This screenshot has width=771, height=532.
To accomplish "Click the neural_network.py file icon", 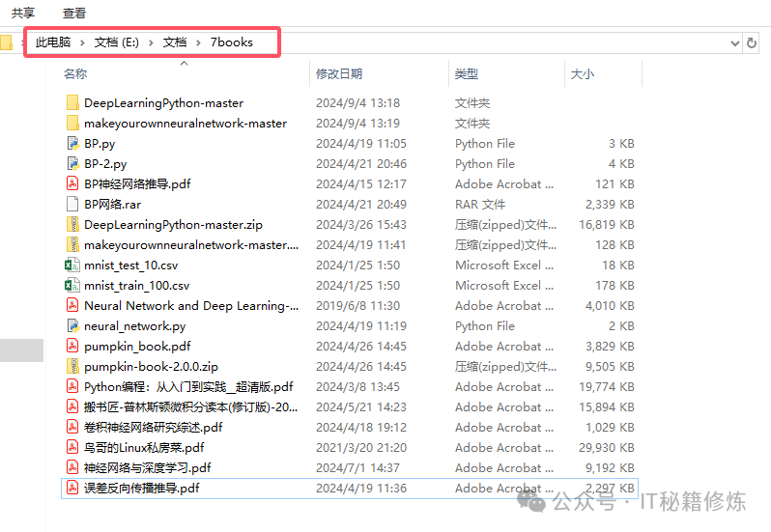I will 72,326.
